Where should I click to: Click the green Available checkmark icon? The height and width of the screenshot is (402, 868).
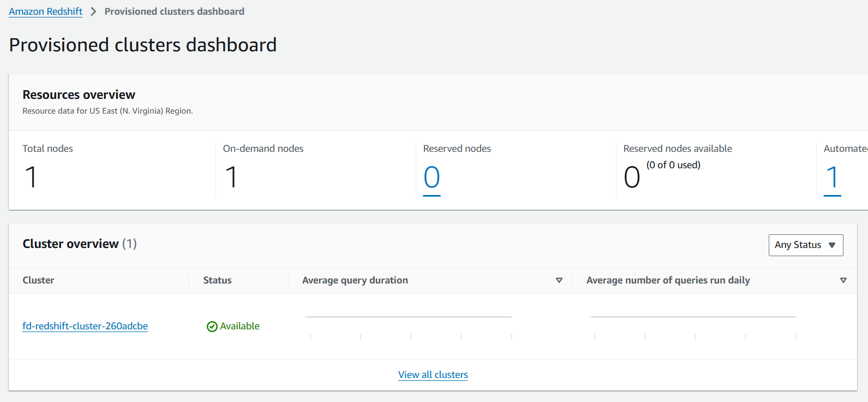point(212,327)
